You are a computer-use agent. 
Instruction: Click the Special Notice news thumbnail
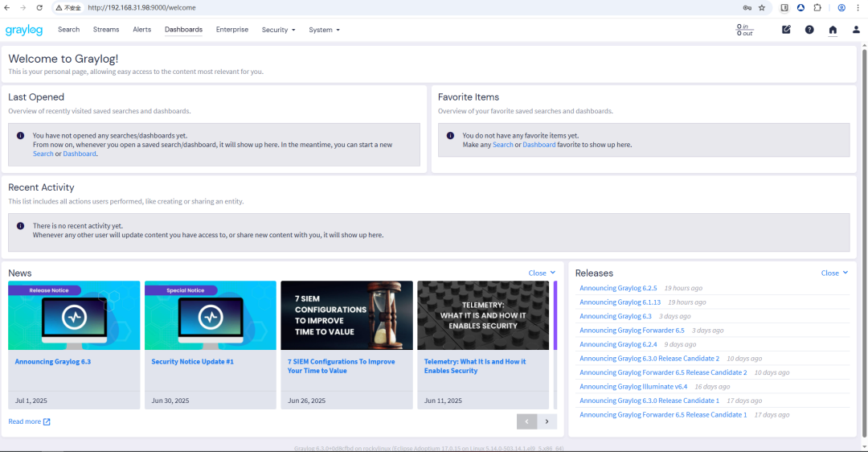pyautogui.click(x=211, y=315)
